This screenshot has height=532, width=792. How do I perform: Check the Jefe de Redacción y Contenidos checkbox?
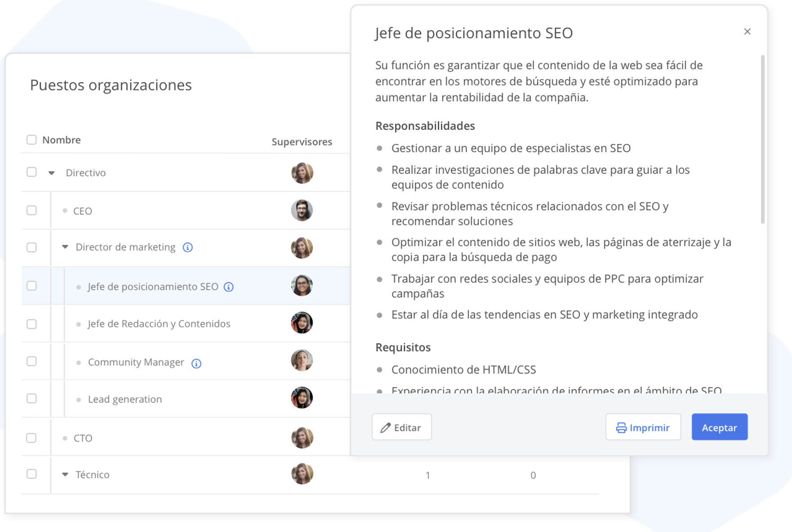[31, 324]
